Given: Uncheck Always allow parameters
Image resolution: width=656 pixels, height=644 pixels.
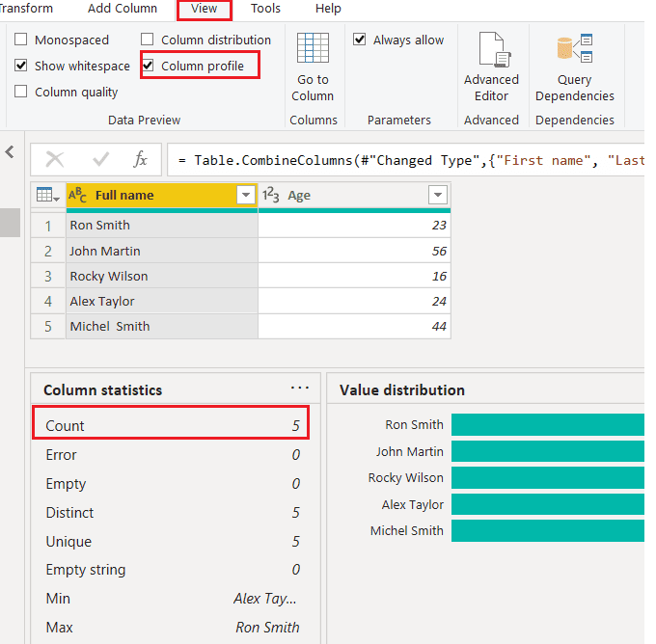Looking at the screenshot, I should pos(360,40).
